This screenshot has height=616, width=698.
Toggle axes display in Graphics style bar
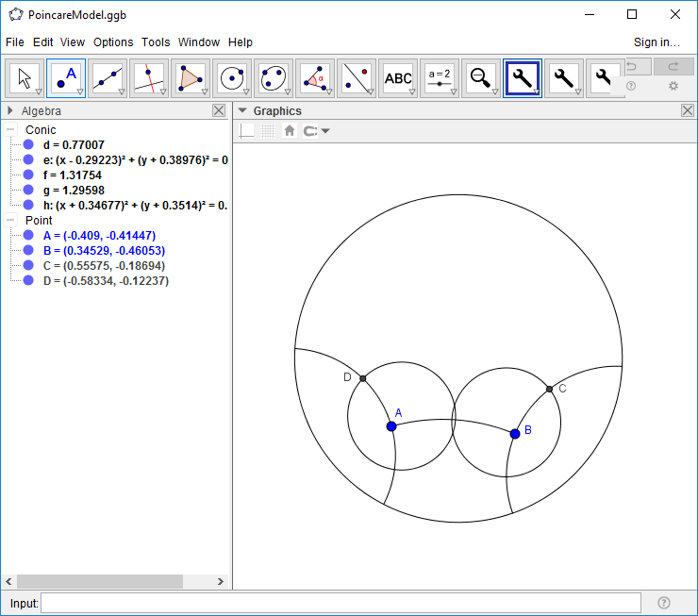point(247,131)
